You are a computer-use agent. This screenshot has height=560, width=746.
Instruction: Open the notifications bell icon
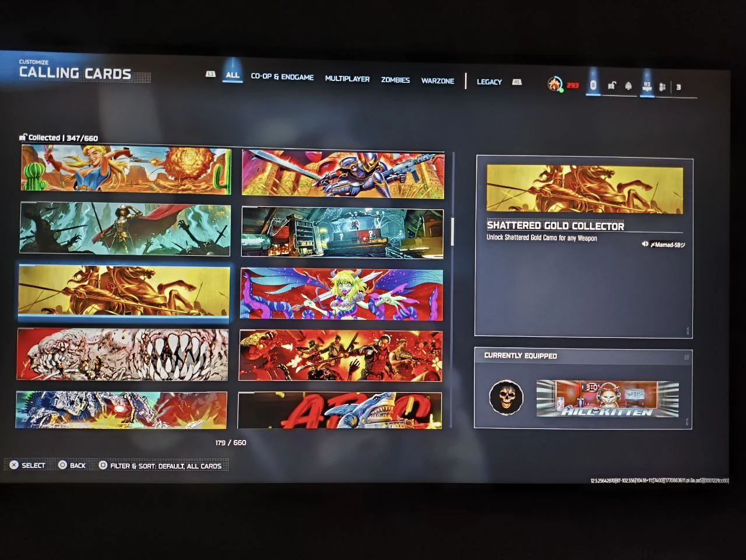pyautogui.click(x=628, y=86)
